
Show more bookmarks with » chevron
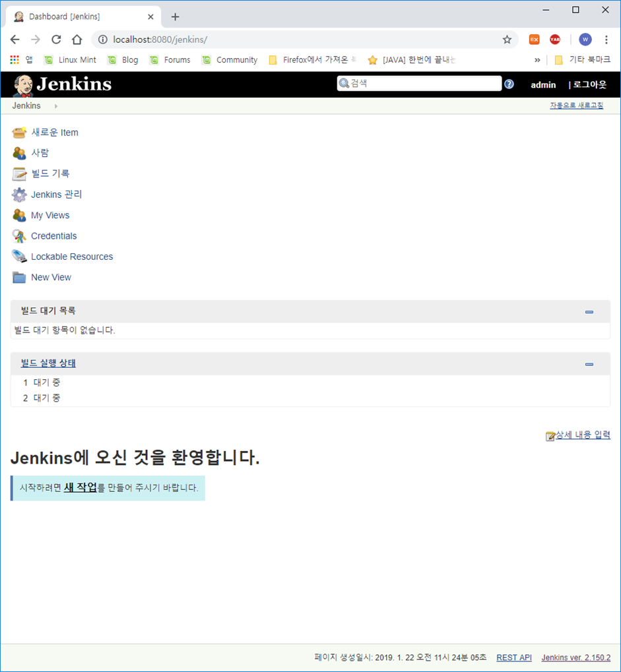(x=537, y=60)
